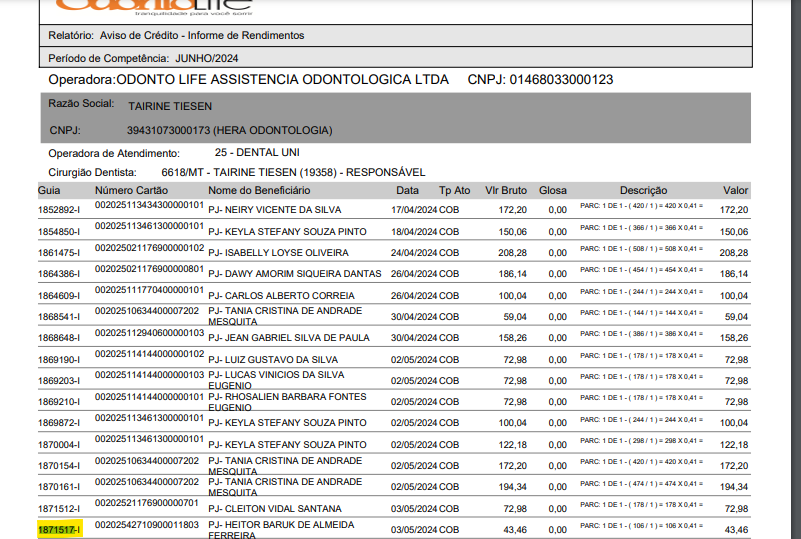Image resolution: width=801 pixels, height=539 pixels.
Task: Select guia number 1861475-I
Action: coord(59,253)
